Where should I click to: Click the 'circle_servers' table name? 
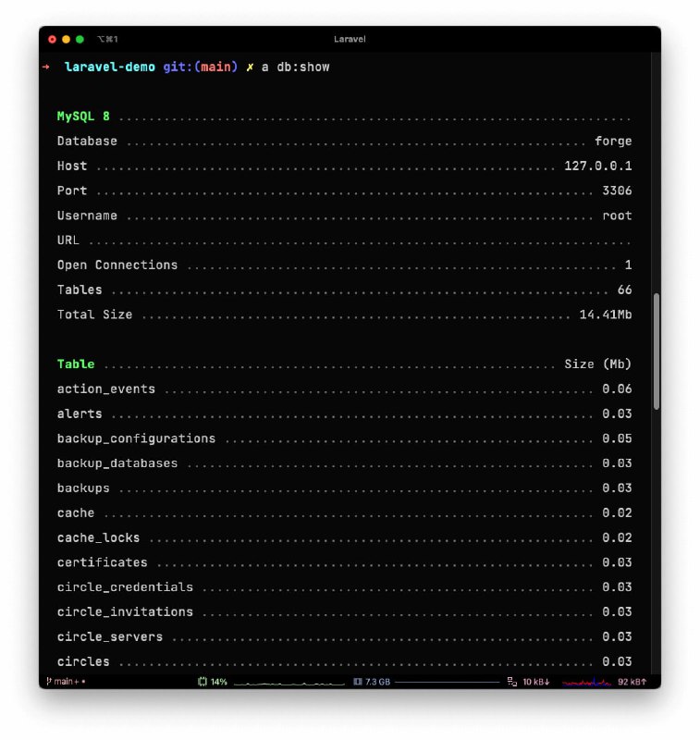pyautogui.click(x=110, y=636)
